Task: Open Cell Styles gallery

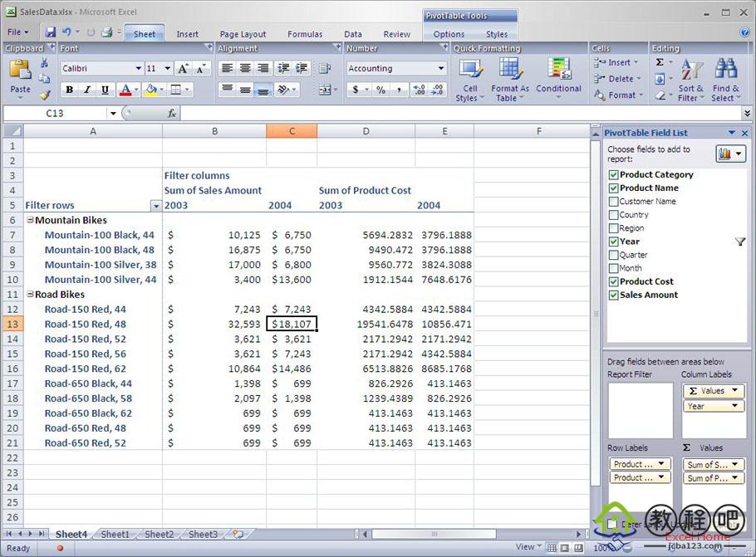Action: coord(470,80)
